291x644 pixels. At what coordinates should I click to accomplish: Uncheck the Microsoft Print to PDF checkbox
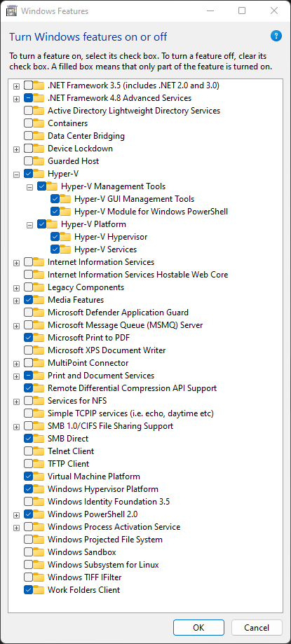28,338
